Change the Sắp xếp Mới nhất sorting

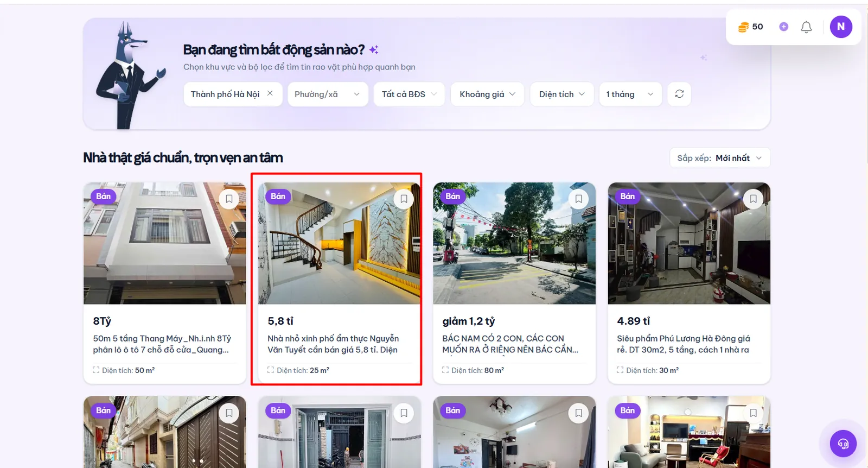click(x=720, y=158)
